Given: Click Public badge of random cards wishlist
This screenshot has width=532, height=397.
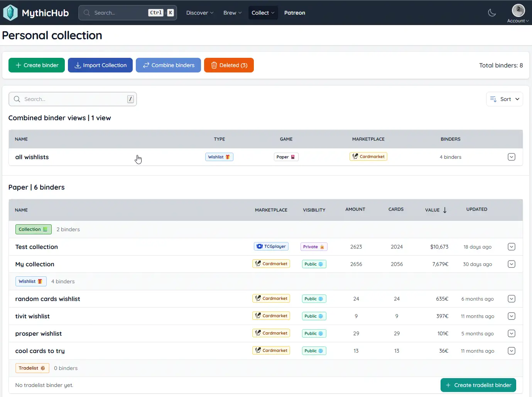Looking at the screenshot, I should tap(314, 299).
